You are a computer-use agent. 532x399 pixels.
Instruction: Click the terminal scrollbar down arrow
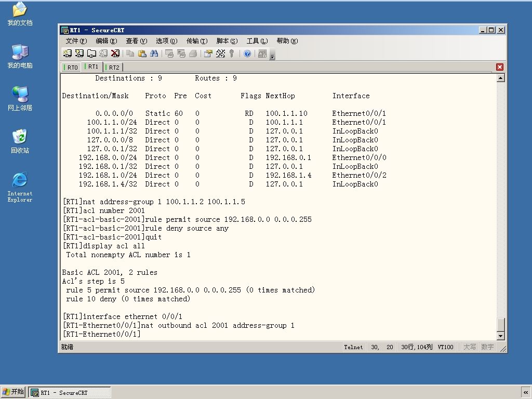click(500, 336)
